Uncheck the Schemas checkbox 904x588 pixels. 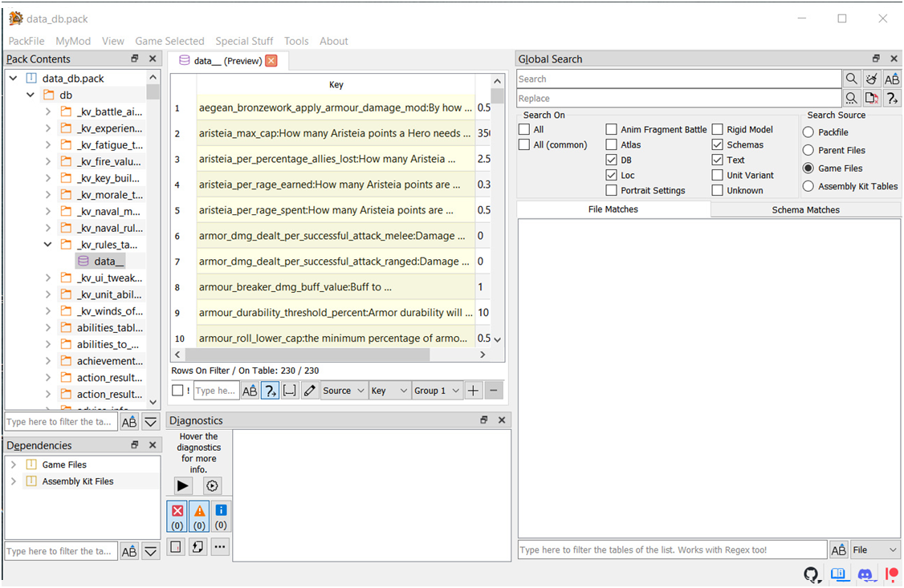(x=718, y=144)
